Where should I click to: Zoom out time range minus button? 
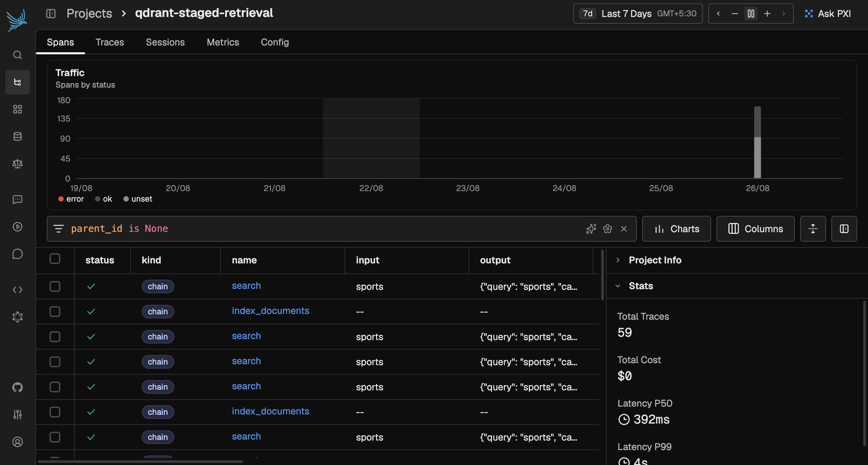click(x=734, y=14)
